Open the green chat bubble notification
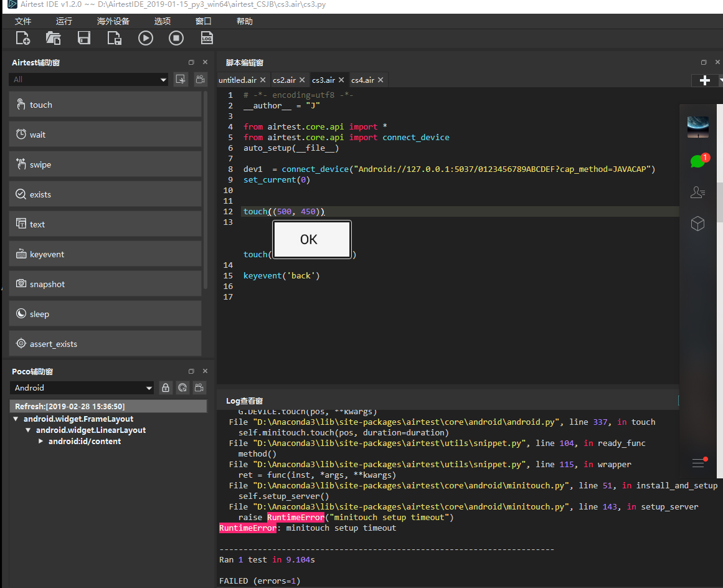This screenshot has height=588, width=723. 699,161
